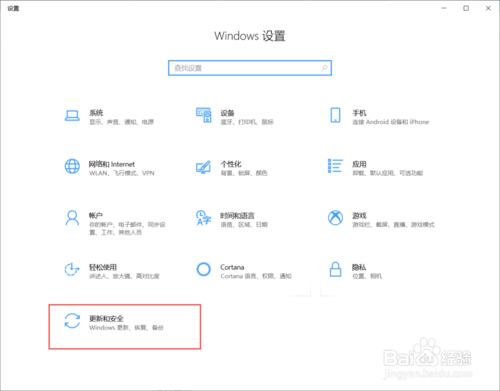Click the 'Windows 更新、恢复、备份' description

[126, 328]
